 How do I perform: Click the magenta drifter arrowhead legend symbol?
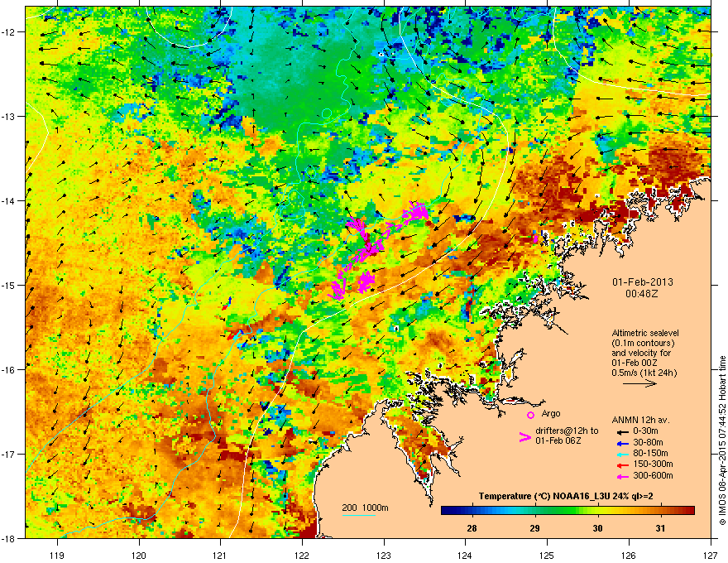pos(524,437)
